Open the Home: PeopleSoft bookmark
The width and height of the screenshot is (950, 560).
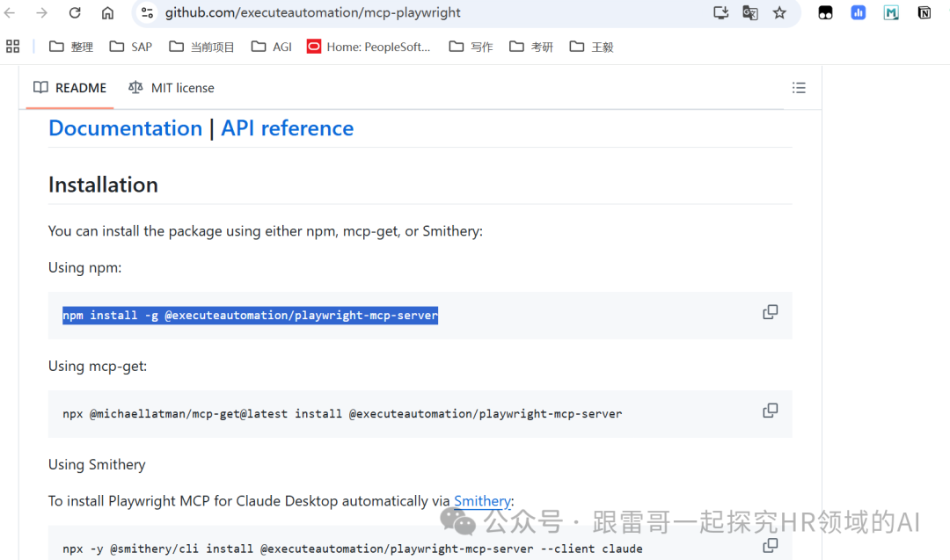tap(369, 47)
